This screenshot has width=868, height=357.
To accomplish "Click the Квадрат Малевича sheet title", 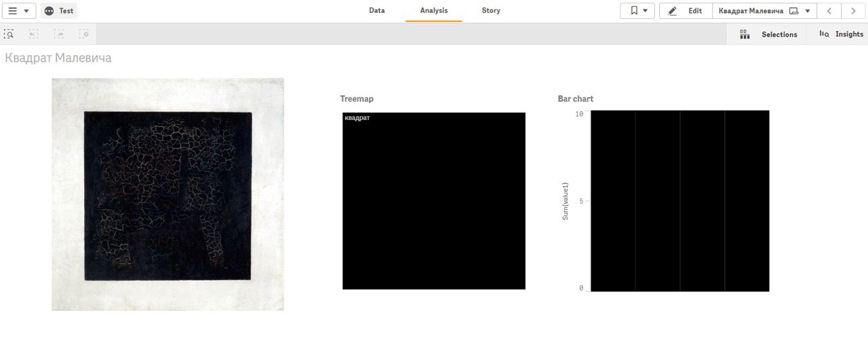I will point(58,58).
